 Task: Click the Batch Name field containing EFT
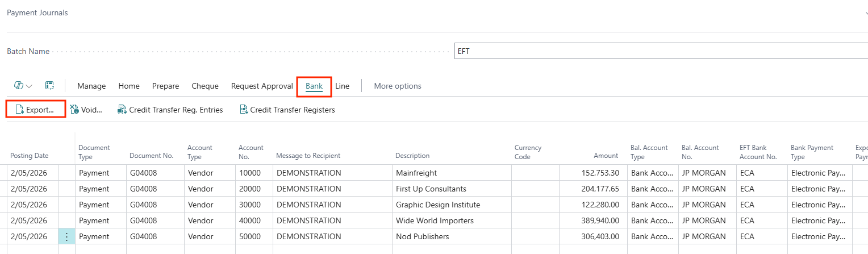(659, 51)
